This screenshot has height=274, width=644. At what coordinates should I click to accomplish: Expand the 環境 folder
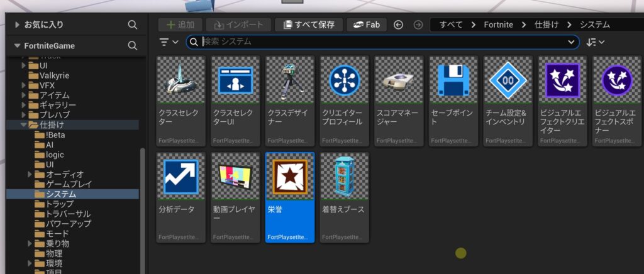[30, 263]
